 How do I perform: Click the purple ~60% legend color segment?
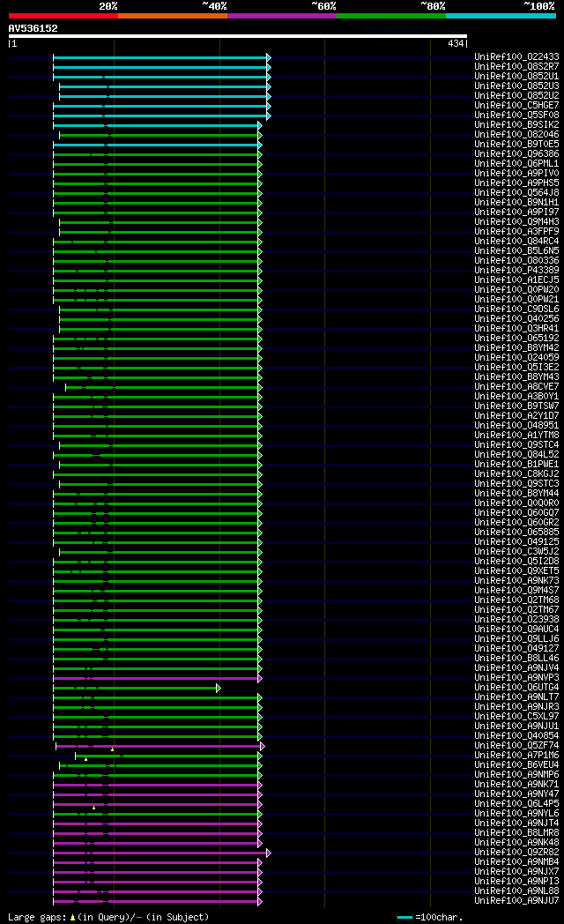[x=281, y=16]
